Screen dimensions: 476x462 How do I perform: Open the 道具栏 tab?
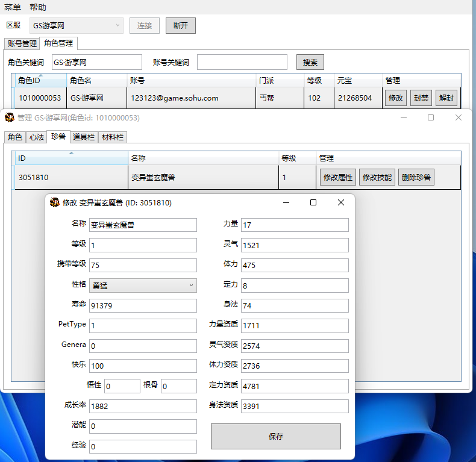83,137
